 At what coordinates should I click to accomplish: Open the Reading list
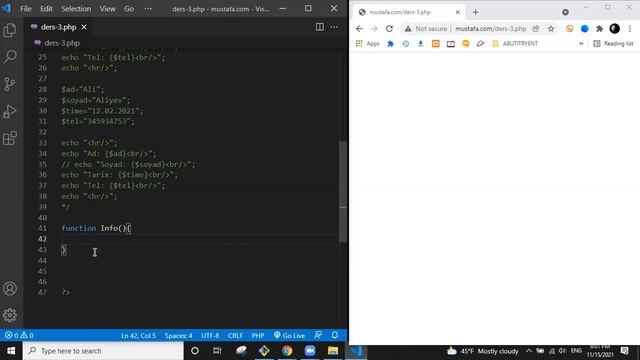click(x=613, y=44)
